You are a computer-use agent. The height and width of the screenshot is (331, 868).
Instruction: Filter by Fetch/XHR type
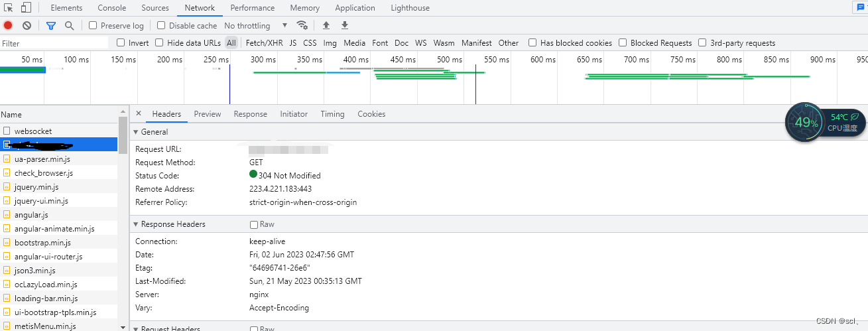(x=264, y=42)
